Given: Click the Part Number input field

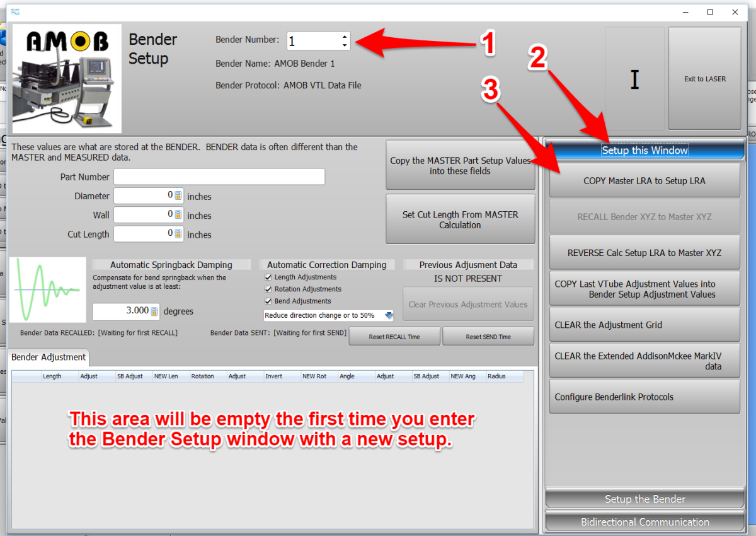Looking at the screenshot, I should 219,177.
